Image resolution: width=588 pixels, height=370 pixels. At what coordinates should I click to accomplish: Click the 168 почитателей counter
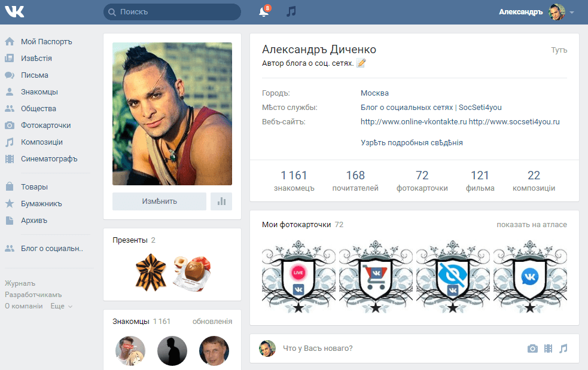click(355, 181)
